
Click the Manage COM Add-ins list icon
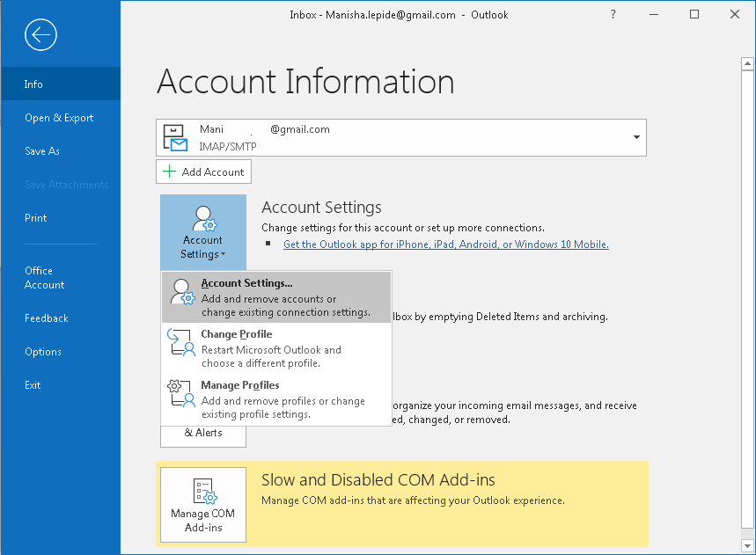[x=205, y=491]
